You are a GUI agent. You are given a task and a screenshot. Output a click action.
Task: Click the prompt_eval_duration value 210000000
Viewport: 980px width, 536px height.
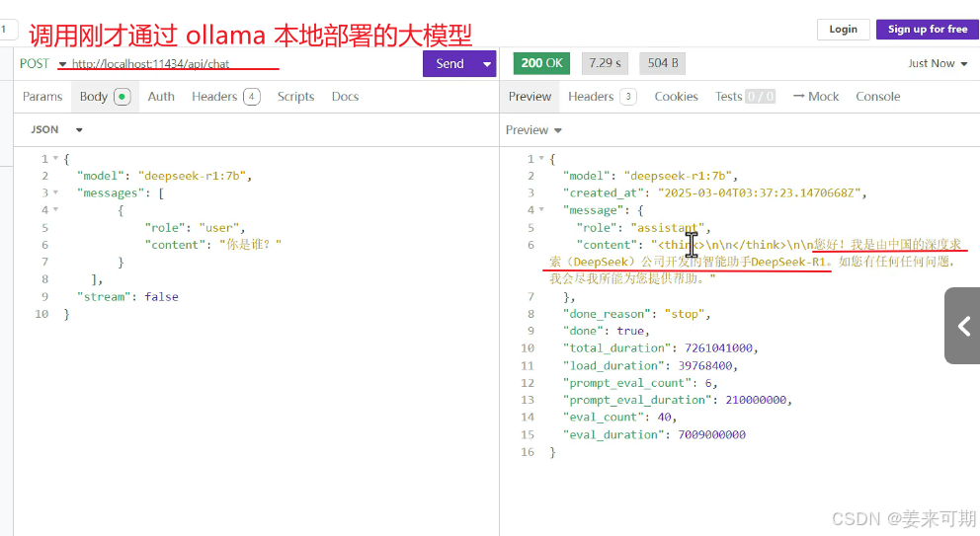tap(756, 400)
